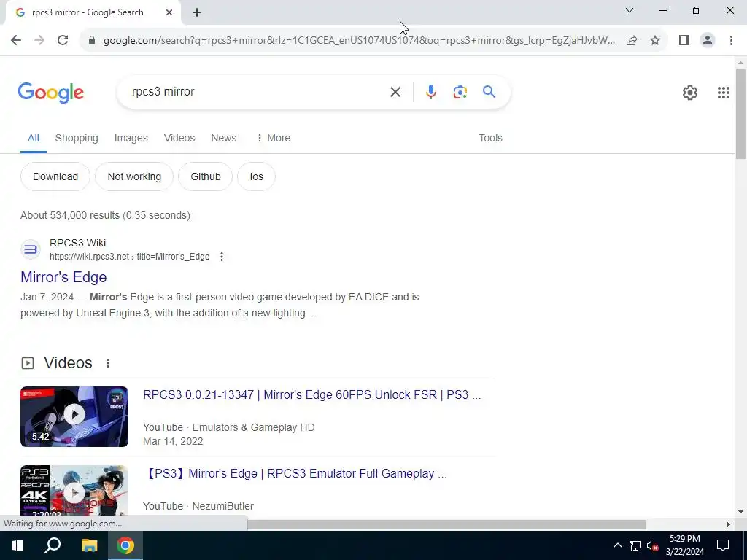Screen dimensions: 747x560
Task: Go back with the browser back arrow
Action: pyautogui.click(x=16, y=41)
